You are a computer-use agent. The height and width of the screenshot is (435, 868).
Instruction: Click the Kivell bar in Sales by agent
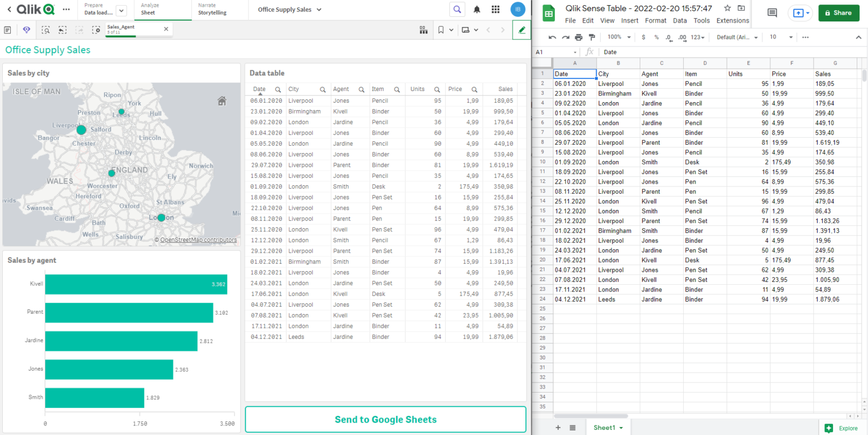[136, 284]
